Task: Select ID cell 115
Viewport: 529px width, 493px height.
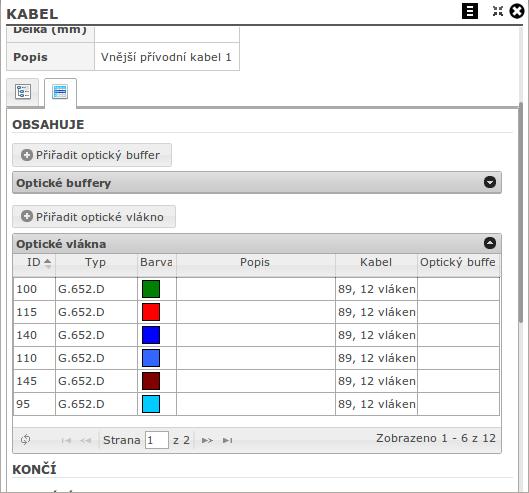Action: (34, 312)
